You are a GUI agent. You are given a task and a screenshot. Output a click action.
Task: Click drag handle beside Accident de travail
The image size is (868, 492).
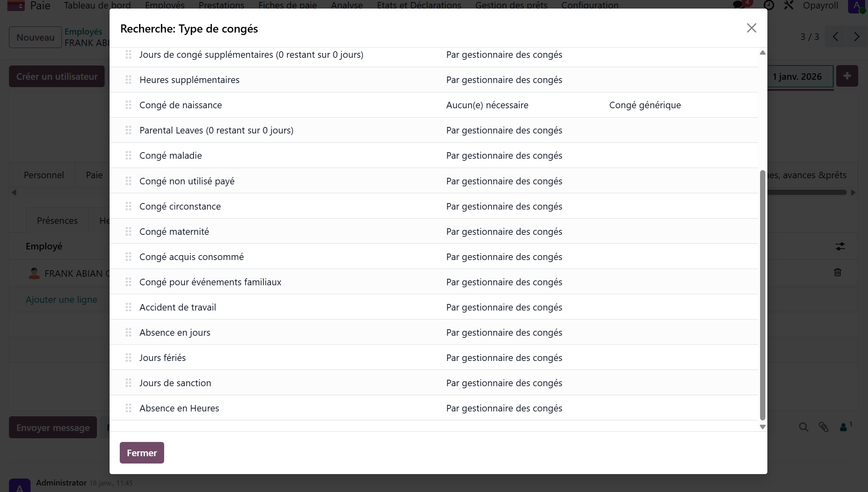point(128,307)
